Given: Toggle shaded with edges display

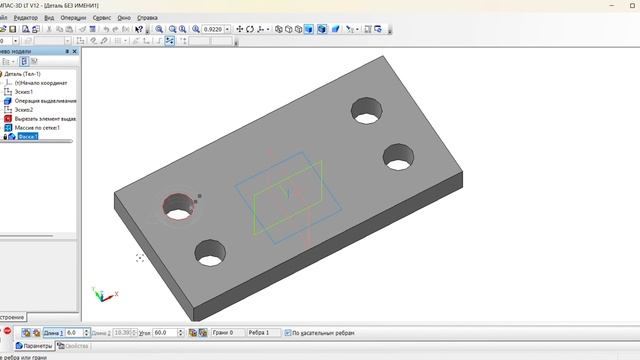Looking at the screenshot, I should click(322, 29).
